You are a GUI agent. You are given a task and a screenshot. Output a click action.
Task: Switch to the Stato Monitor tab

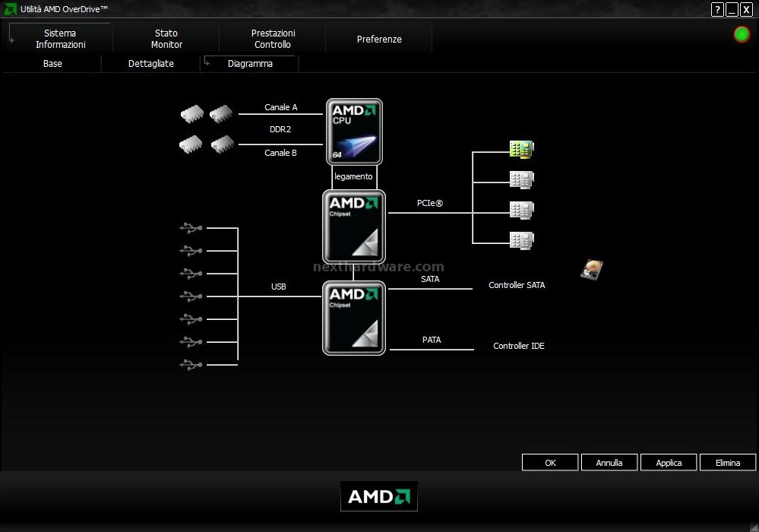166,39
